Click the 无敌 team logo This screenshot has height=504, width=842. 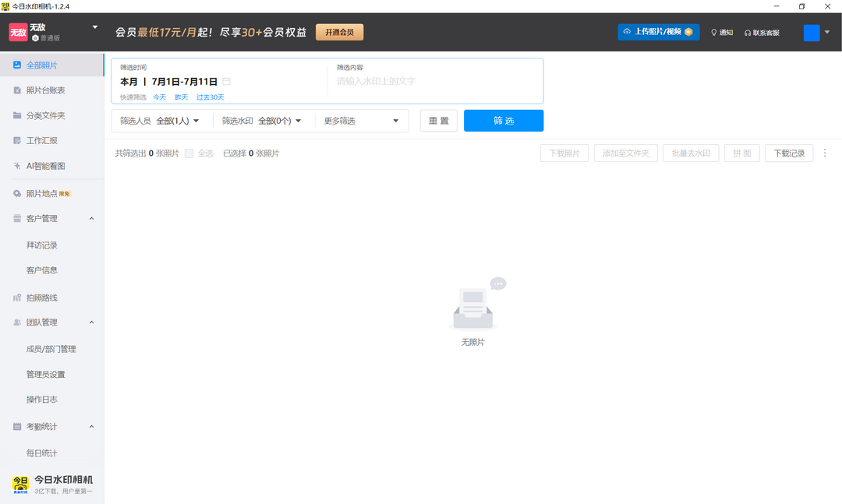coord(18,32)
